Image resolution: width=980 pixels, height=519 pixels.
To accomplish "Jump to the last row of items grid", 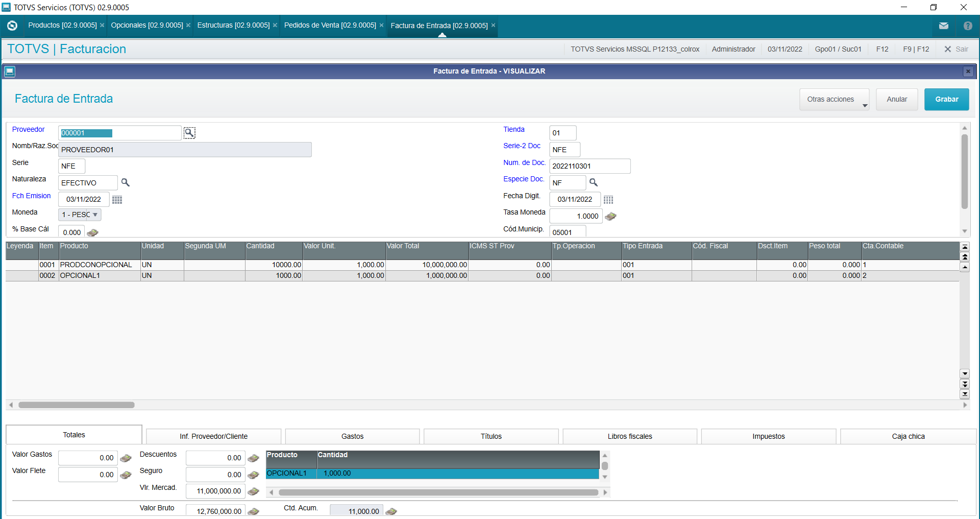I will [965, 394].
